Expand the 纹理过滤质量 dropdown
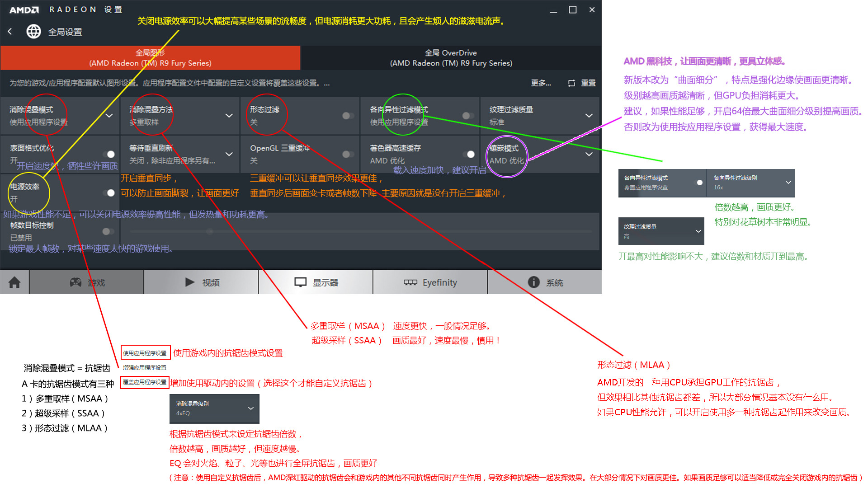The width and height of the screenshot is (868, 488). [589, 116]
